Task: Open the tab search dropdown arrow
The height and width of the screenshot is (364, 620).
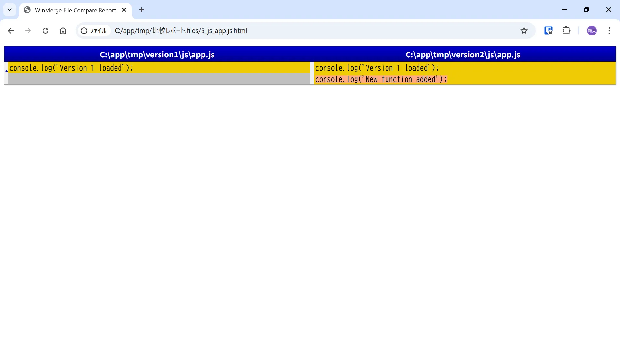Action: click(x=10, y=10)
